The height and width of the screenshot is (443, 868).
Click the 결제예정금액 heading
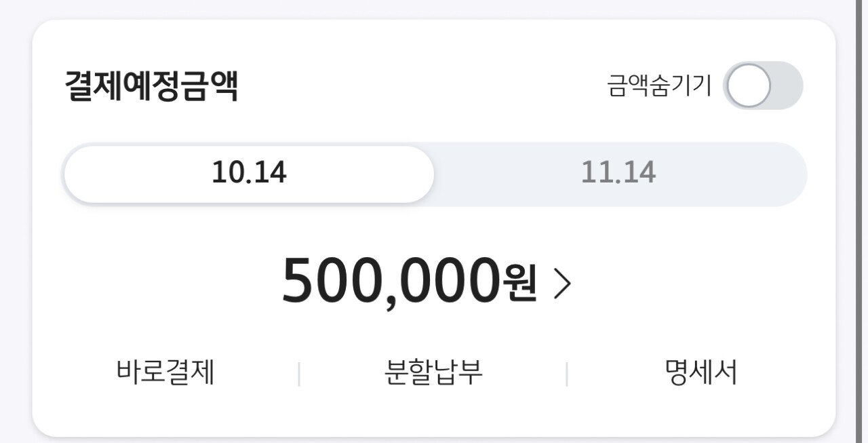click(151, 87)
